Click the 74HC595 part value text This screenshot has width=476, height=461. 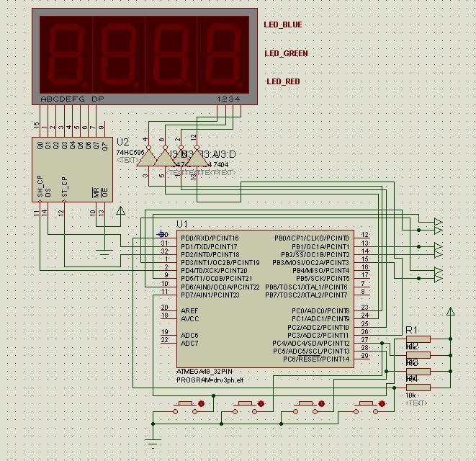130,152
